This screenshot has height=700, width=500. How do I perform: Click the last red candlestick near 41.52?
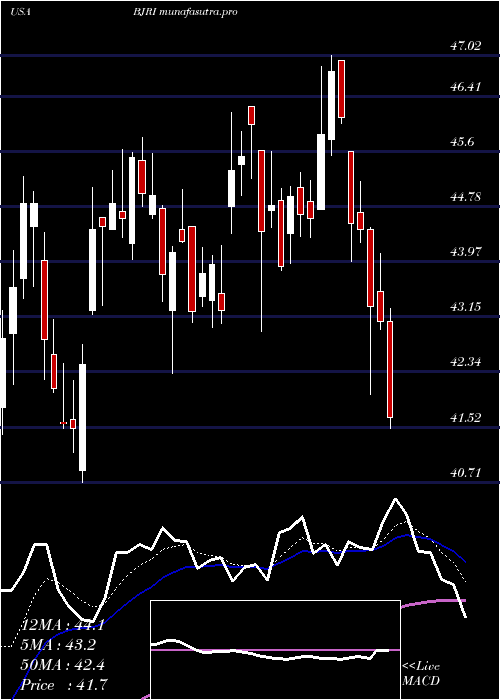390,369
